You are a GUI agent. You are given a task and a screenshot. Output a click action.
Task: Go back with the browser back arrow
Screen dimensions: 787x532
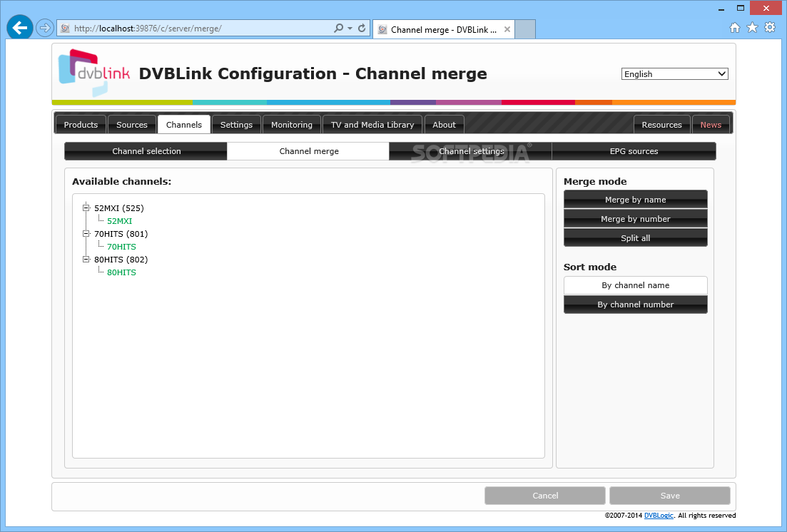[x=19, y=28]
